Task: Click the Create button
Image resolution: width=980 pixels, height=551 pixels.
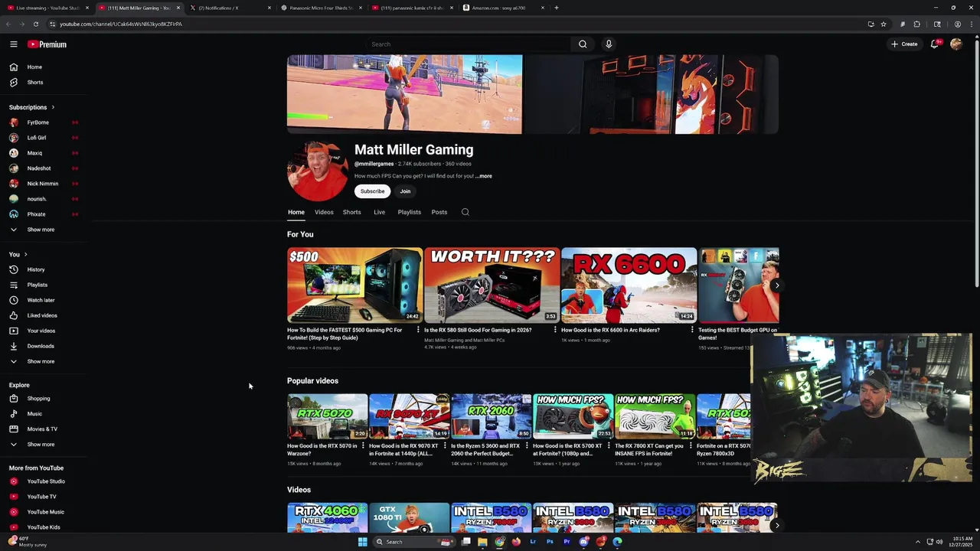Action: [x=904, y=44]
